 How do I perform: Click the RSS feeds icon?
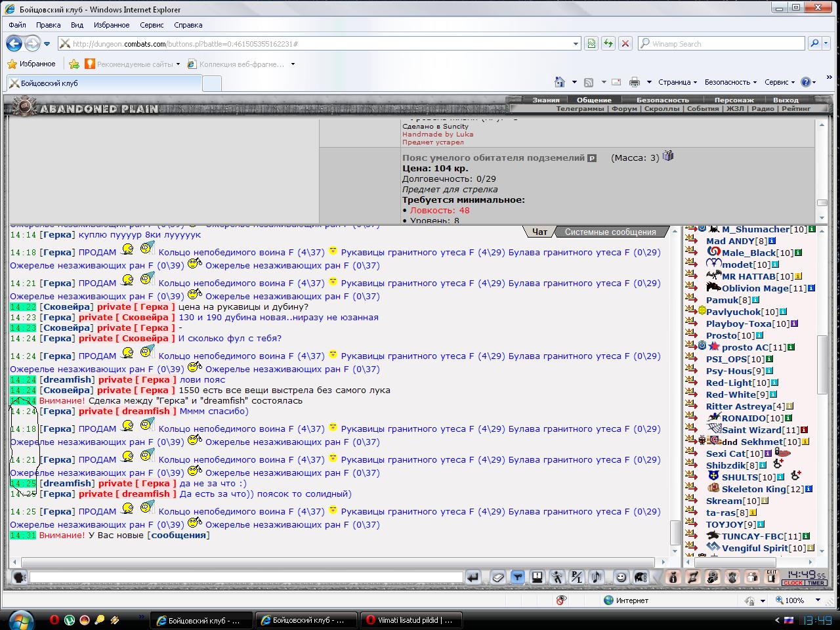[x=589, y=82]
